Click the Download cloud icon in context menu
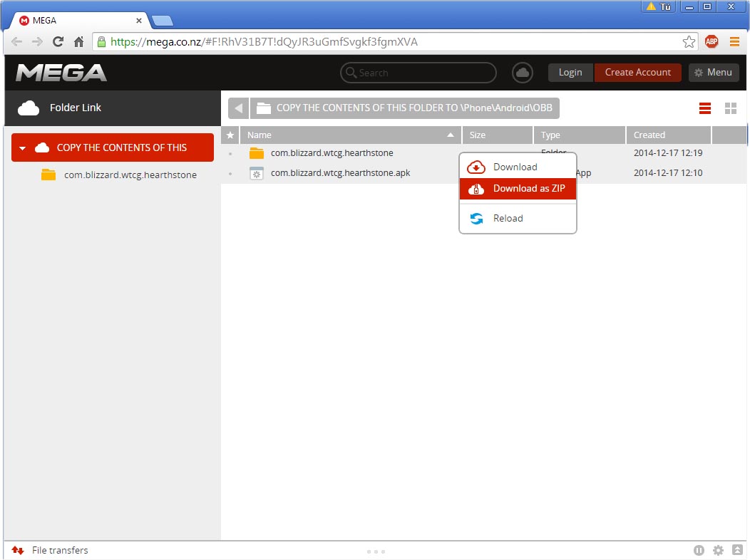The height and width of the screenshot is (560, 750). click(x=476, y=167)
